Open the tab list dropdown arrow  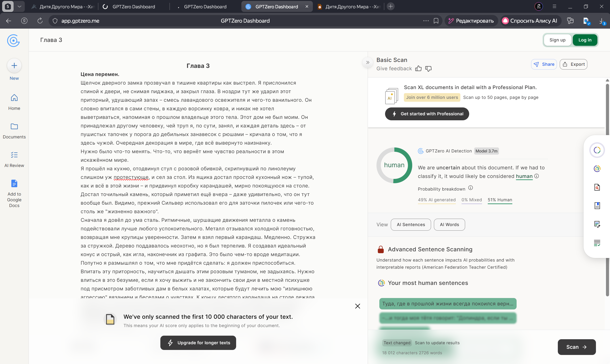[19, 7]
